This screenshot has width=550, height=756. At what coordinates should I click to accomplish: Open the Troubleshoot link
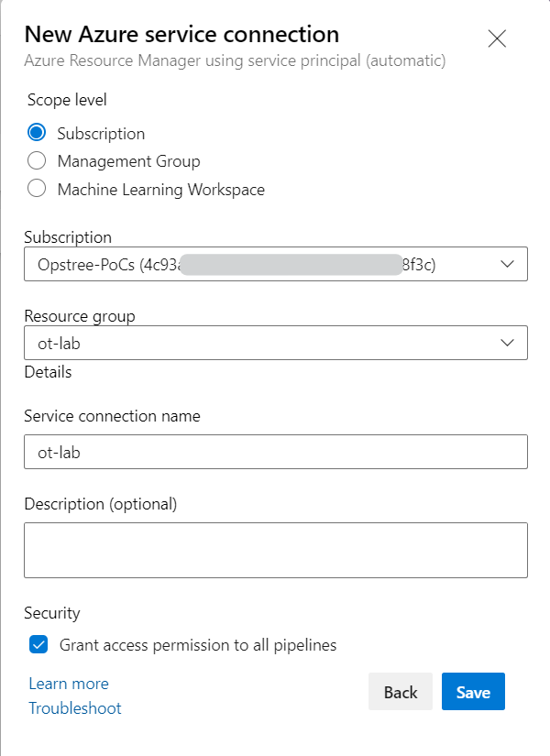(75, 707)
